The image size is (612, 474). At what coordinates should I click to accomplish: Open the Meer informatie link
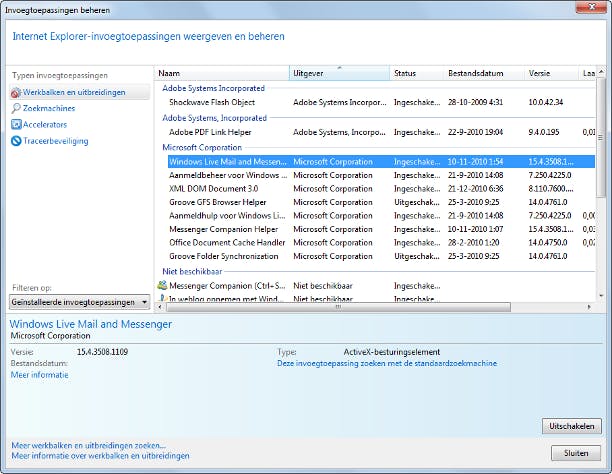39,375
